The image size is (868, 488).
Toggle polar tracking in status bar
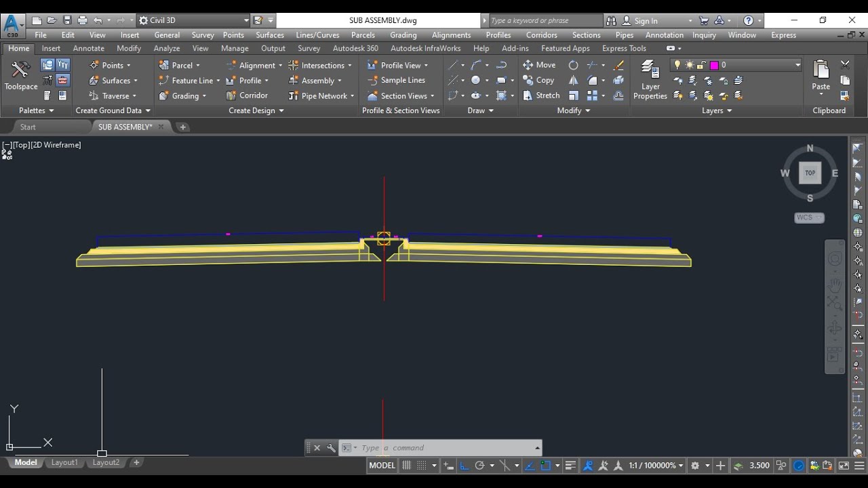pyautogui.click(x=479, y=466)
